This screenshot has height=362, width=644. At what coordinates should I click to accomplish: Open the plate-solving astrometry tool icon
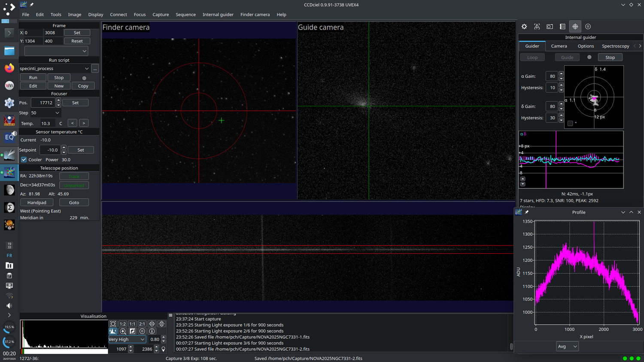pyautogui.click(x=537, y=27)
